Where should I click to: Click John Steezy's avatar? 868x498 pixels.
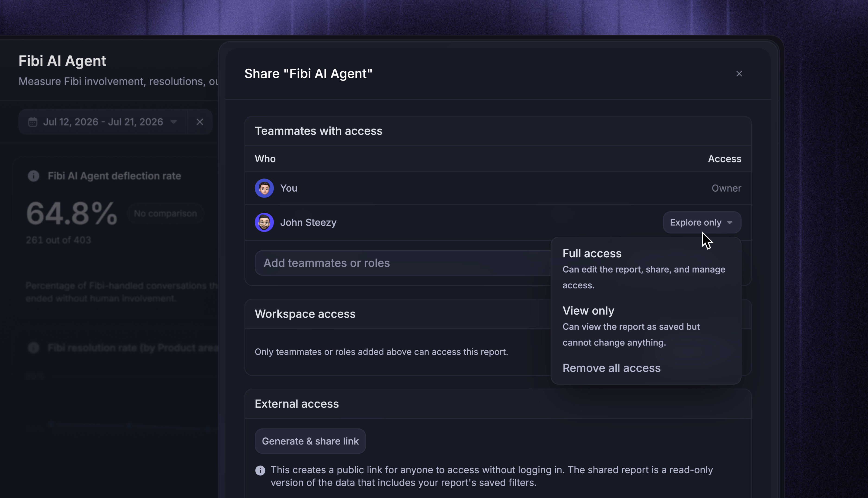264,222
